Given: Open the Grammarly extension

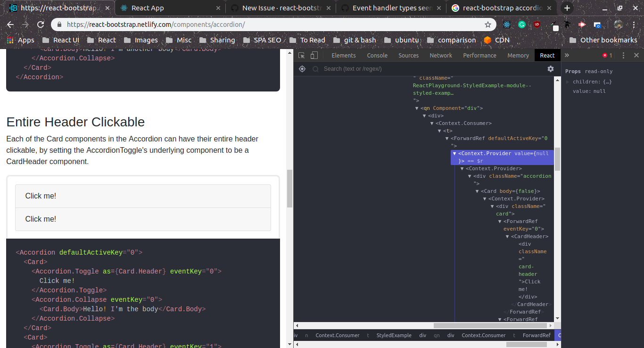Looking at the screenshot, I should point(521,24).
